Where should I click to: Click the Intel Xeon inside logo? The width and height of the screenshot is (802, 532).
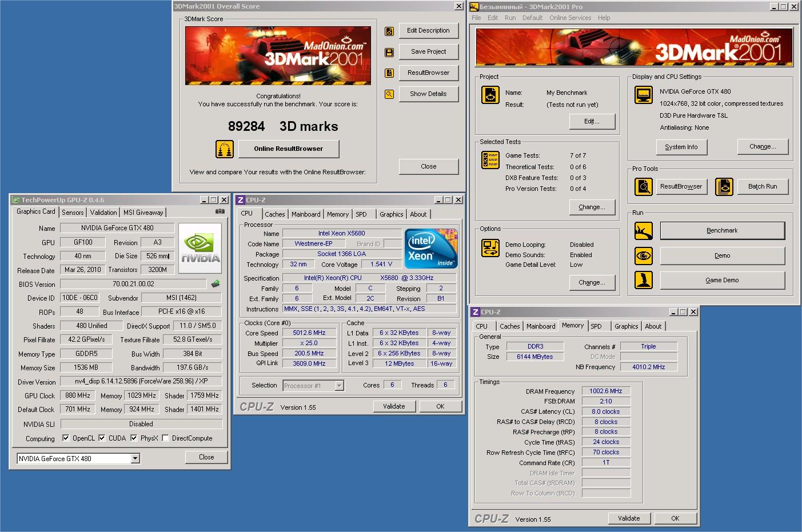coord(431,248)
